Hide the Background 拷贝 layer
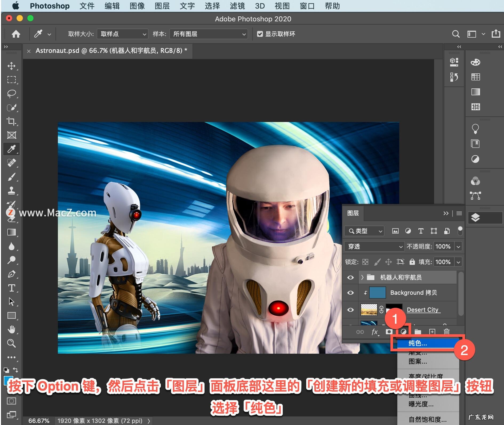 click(350, 293)
